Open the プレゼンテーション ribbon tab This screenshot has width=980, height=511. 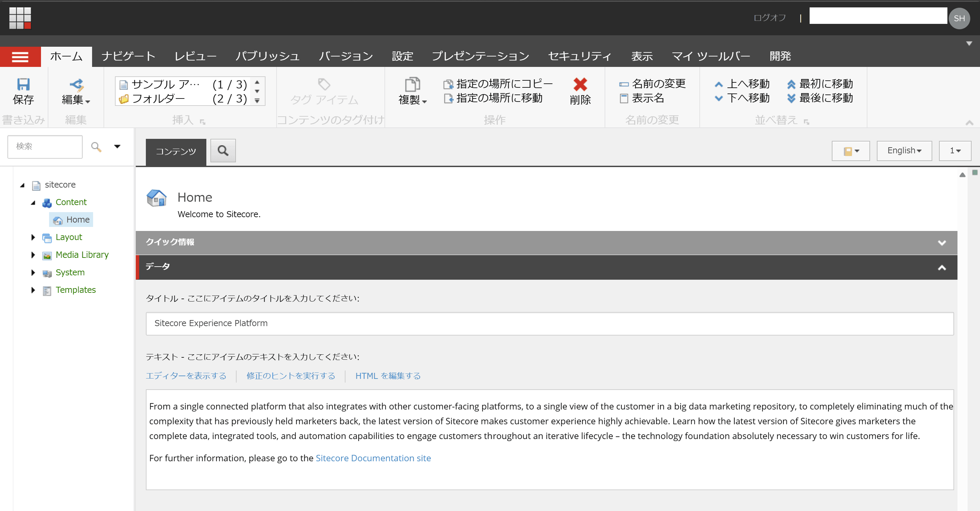click(480, 56)
